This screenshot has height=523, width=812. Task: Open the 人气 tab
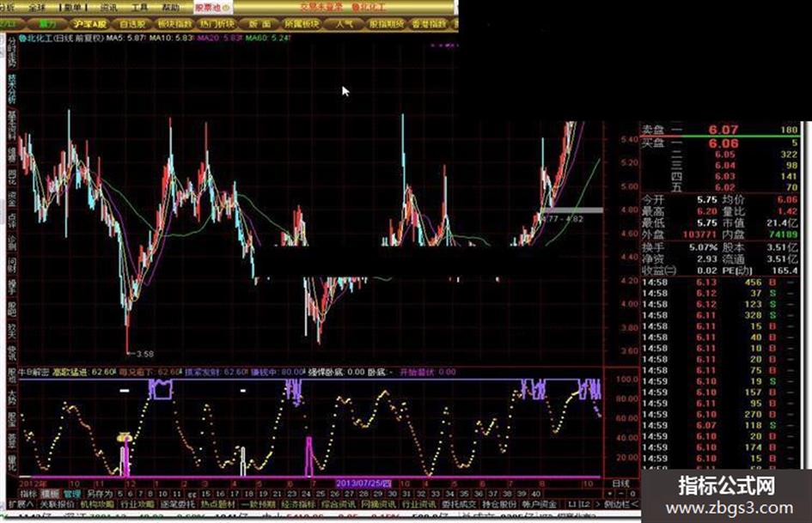pos(344,24)
